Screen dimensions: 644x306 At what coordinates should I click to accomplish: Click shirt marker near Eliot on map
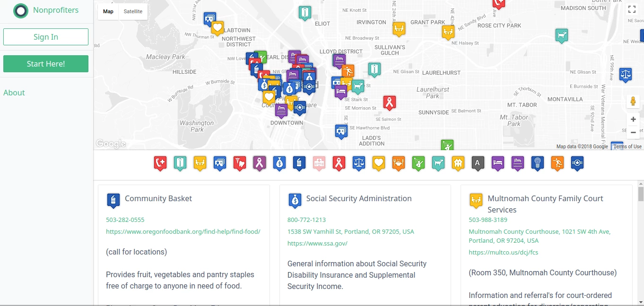305,13
